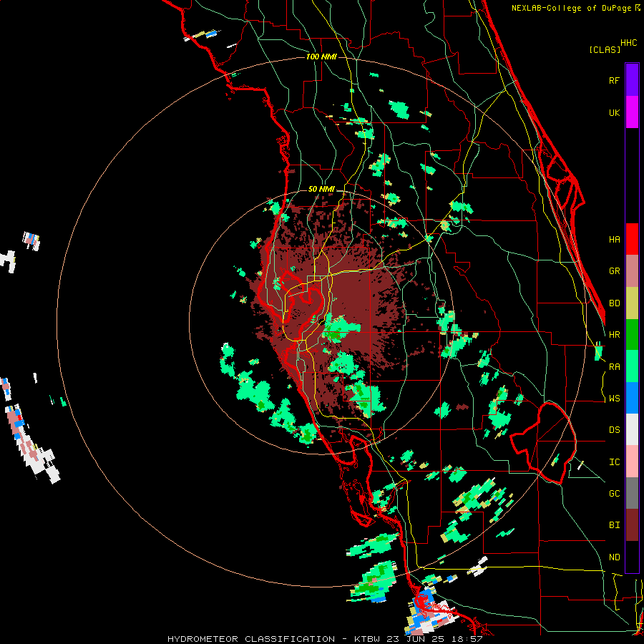The image size is (644, 644).
Task: Click the RA legend label
Action: (615, 367)
